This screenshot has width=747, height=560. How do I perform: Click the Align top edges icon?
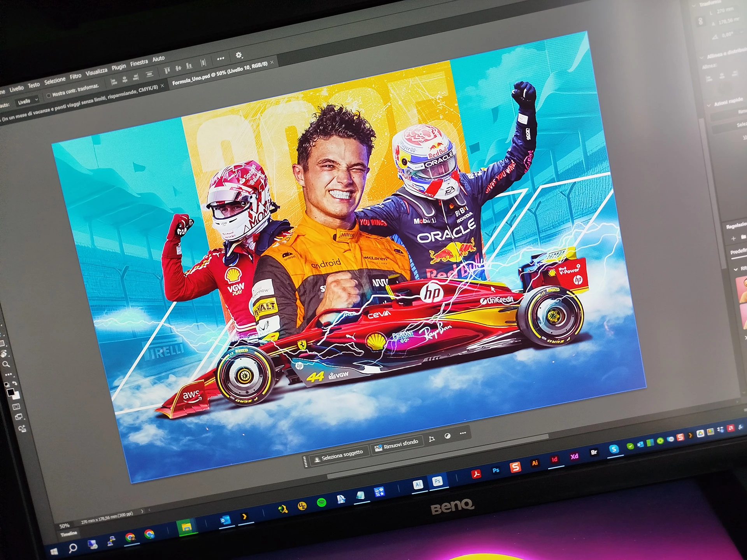(167, 70)
